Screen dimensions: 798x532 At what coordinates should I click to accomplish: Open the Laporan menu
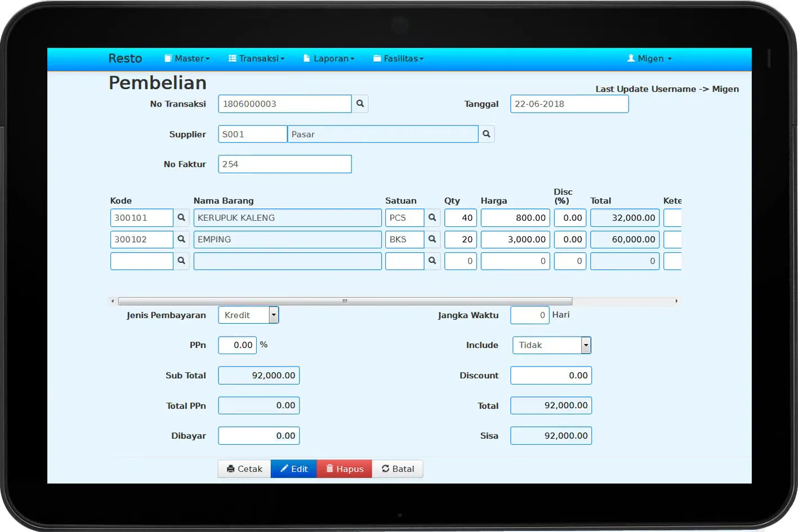pyautogui.click(x=329, y=59)
